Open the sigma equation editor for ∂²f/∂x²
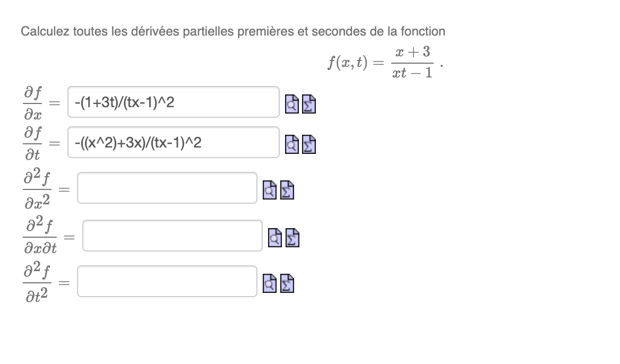This screenshot has width=620, height=364. point(286,191)
